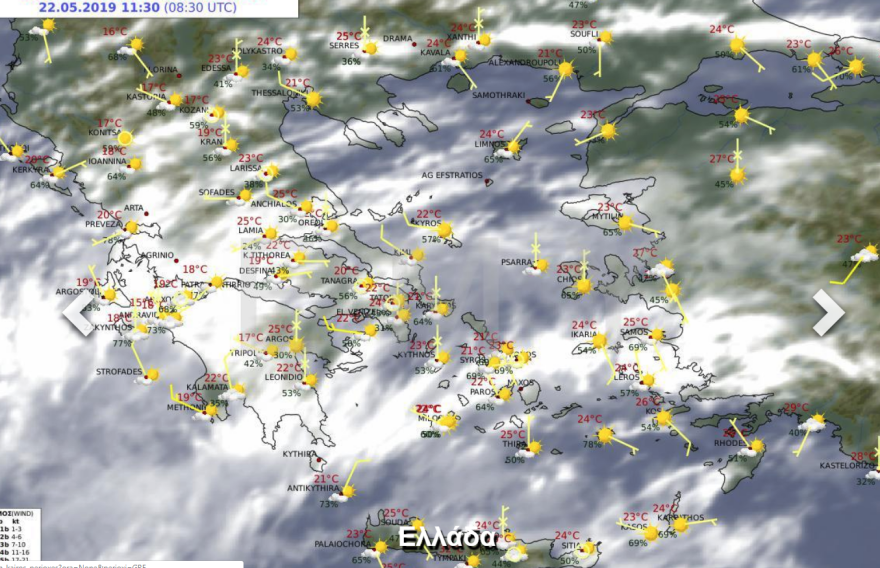Screen dimensions: 880x568
Task: Open the Antikythira weather icon
Action: 345,493
